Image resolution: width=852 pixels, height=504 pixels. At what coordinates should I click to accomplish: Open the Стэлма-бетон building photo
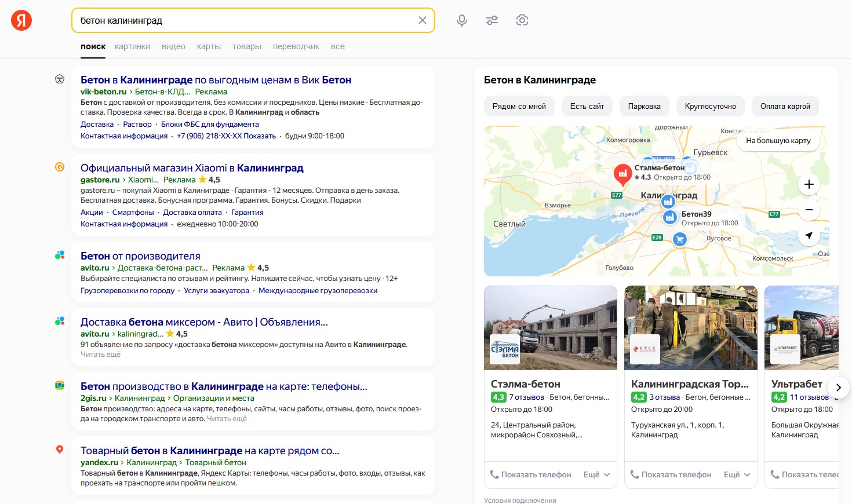(551, 328)
